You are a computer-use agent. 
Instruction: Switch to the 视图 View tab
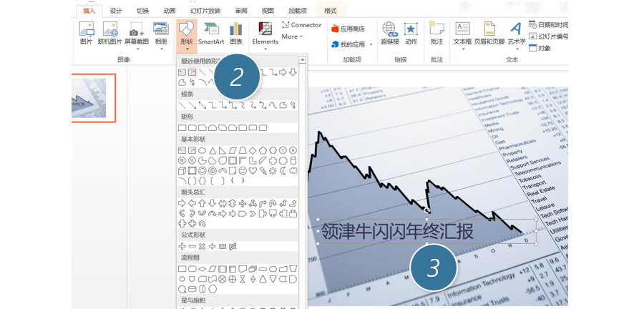268,11
